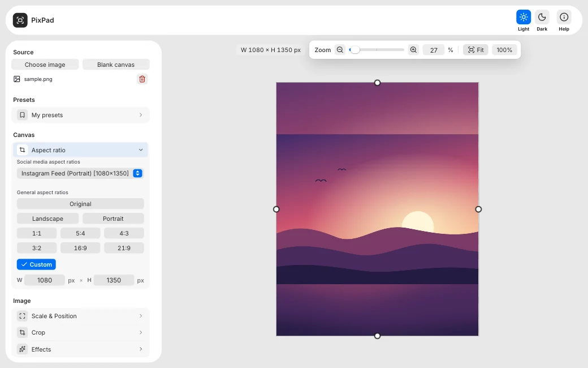Click the zoom percentage input field
The image size is (588, 368).
click(434, 50)
